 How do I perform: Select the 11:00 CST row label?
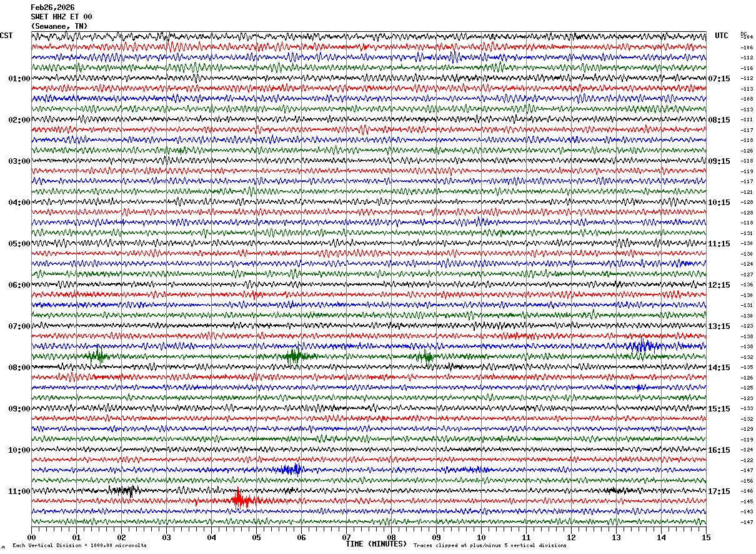pos(19,491)
